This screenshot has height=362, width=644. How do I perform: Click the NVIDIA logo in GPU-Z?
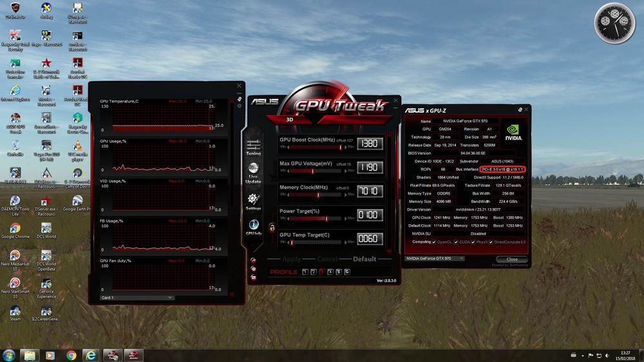(513, 133)
